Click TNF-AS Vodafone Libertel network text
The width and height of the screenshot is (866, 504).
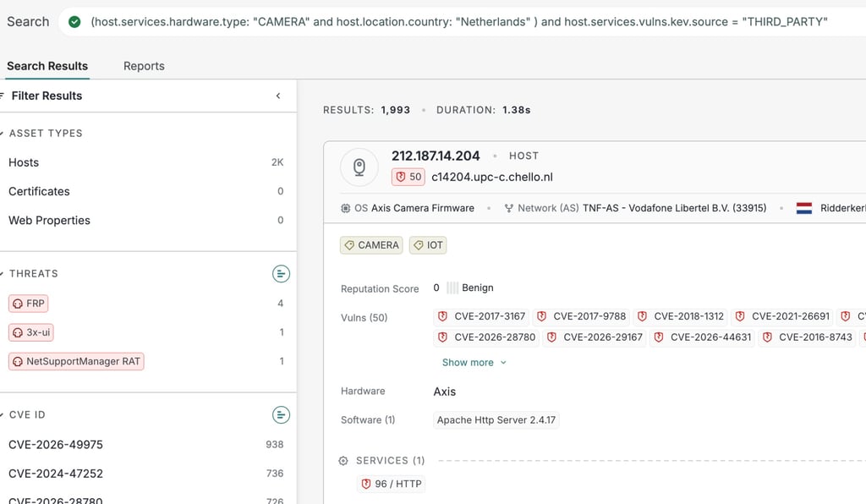click(674, 208)
